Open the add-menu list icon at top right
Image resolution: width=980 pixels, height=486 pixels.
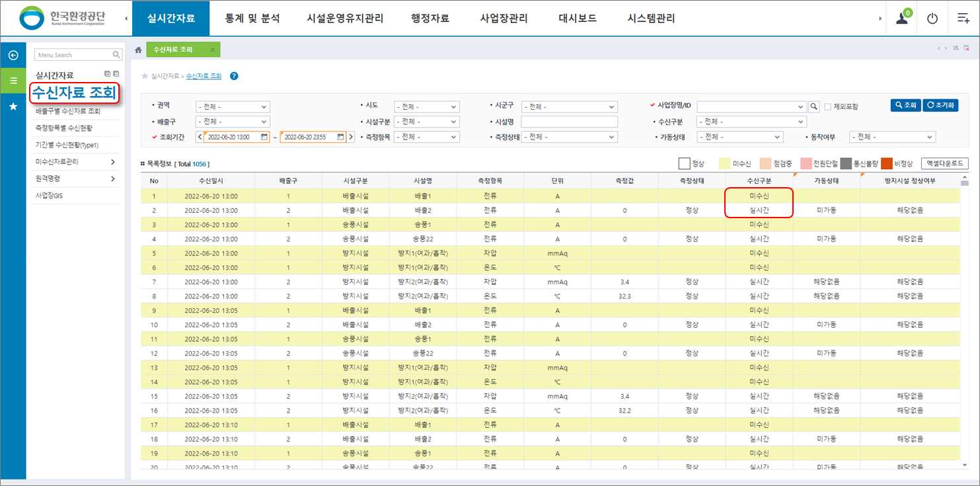point(963,19)
